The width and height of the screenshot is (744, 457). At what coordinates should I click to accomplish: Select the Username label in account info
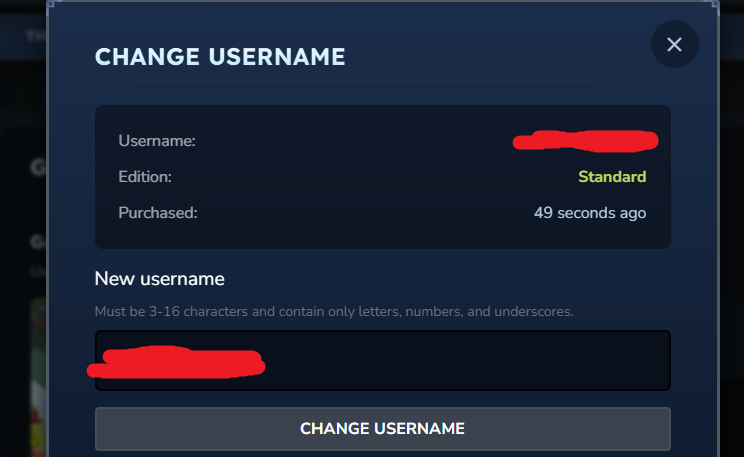[x=157, y=141]
